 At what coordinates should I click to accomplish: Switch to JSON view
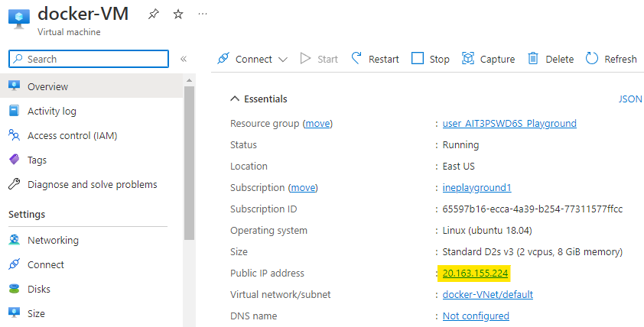pos(630,99)
